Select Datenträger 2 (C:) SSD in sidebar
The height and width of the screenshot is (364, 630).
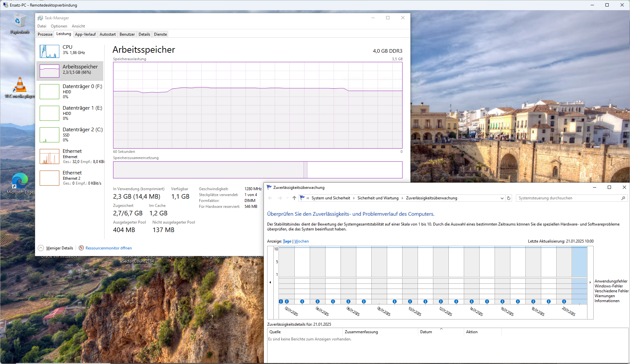tap(70, 135)
